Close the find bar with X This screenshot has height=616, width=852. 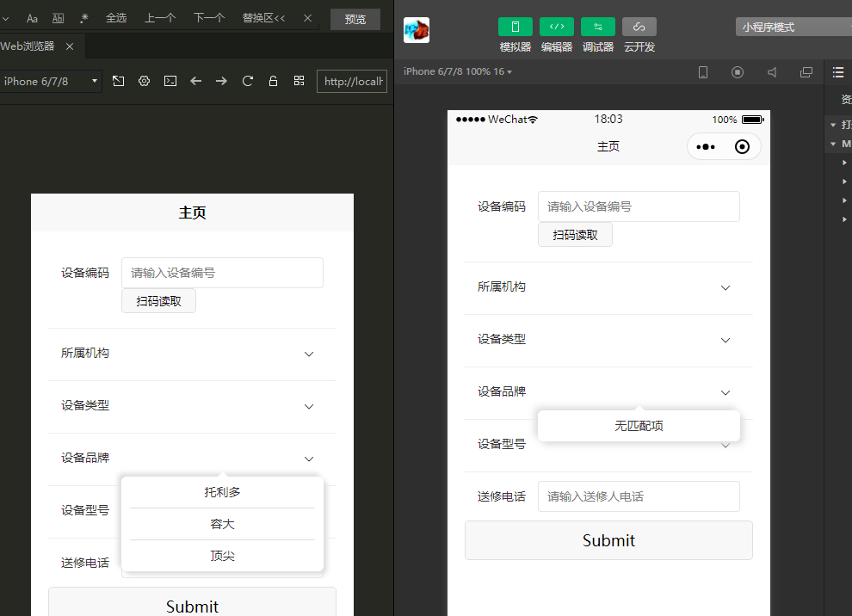(x=307, y=18)
